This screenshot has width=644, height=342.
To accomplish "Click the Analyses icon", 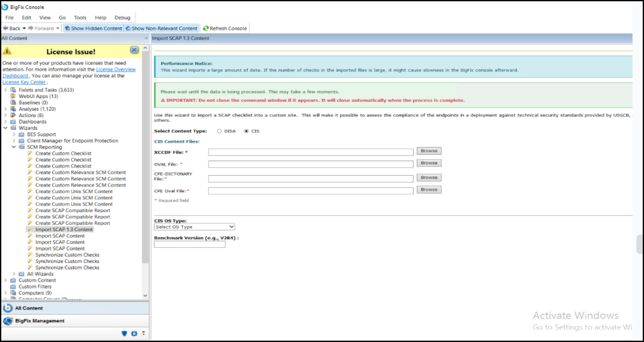I will point(13,109).
